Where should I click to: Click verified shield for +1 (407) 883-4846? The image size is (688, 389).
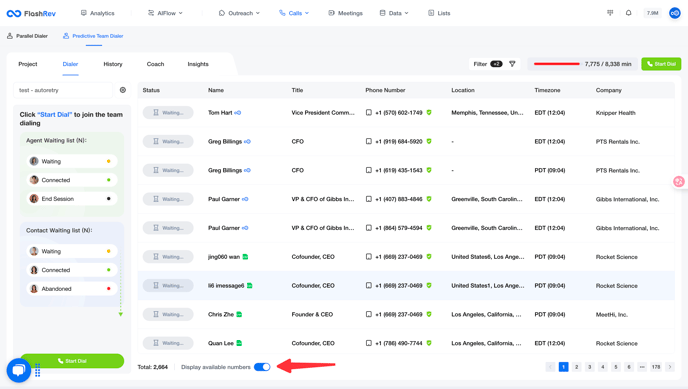429,199
